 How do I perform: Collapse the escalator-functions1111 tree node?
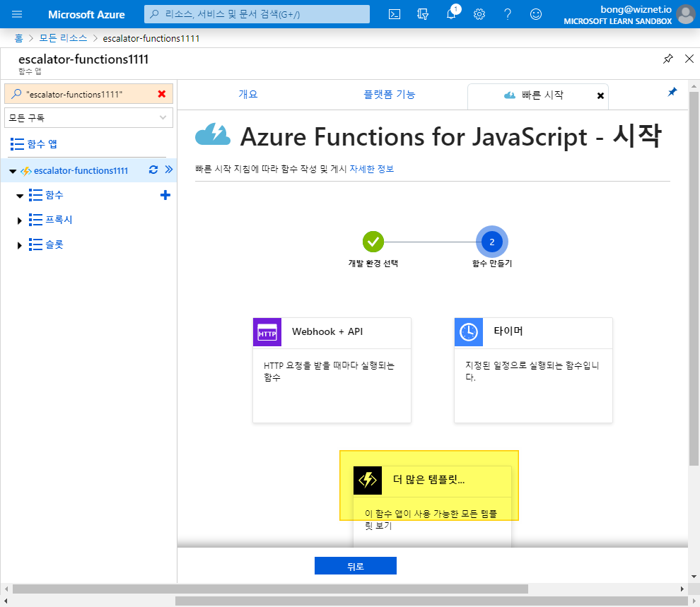click(x=13, y=171)
